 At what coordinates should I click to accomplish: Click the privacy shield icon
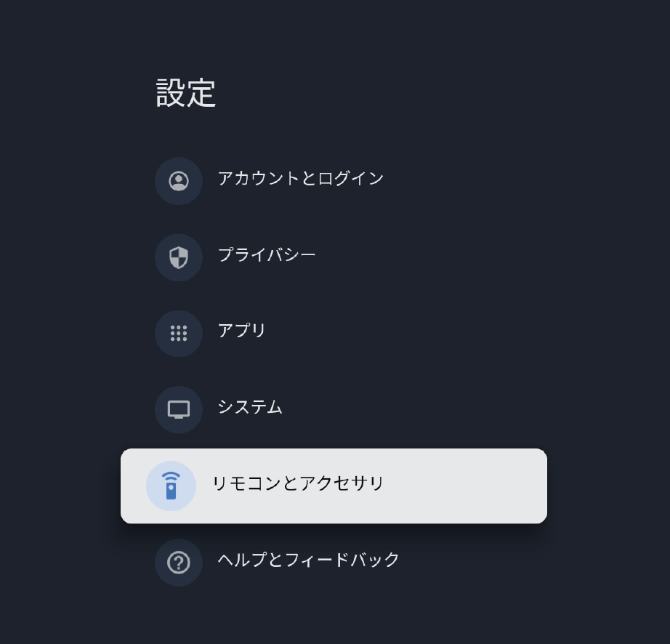(x=179, y=257)
